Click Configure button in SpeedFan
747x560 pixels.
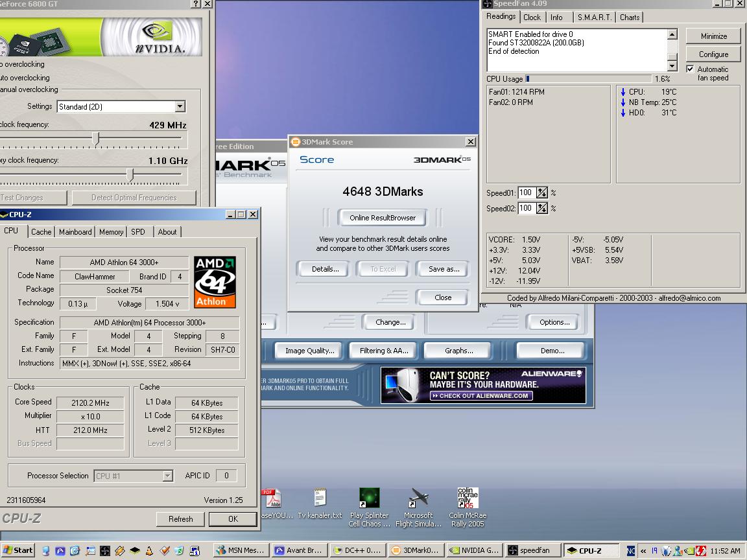point(713,54)
